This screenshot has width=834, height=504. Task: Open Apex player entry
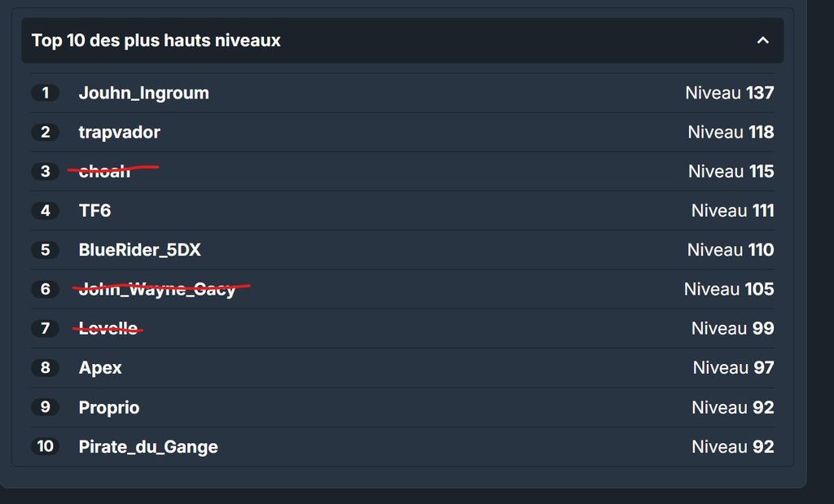(100, 368)
